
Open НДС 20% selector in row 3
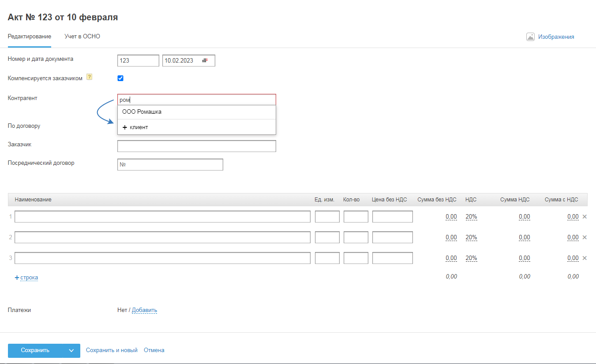pos(471,258)
